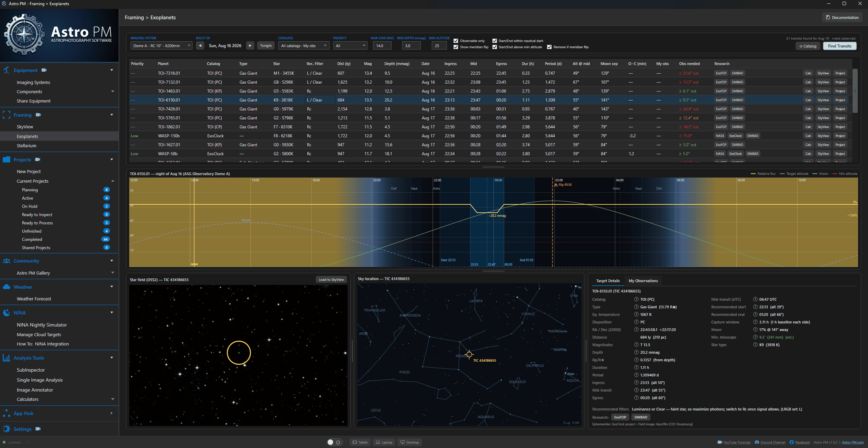Click the Community people icon
The width and height of the screenshot is (868, 448).
click(7, 261)
